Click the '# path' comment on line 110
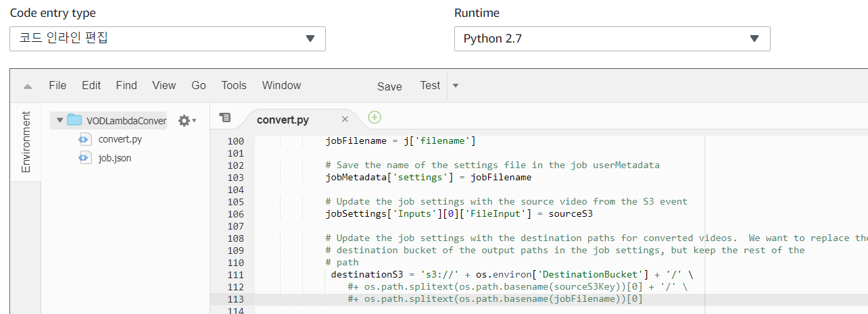 coord(342,263)
